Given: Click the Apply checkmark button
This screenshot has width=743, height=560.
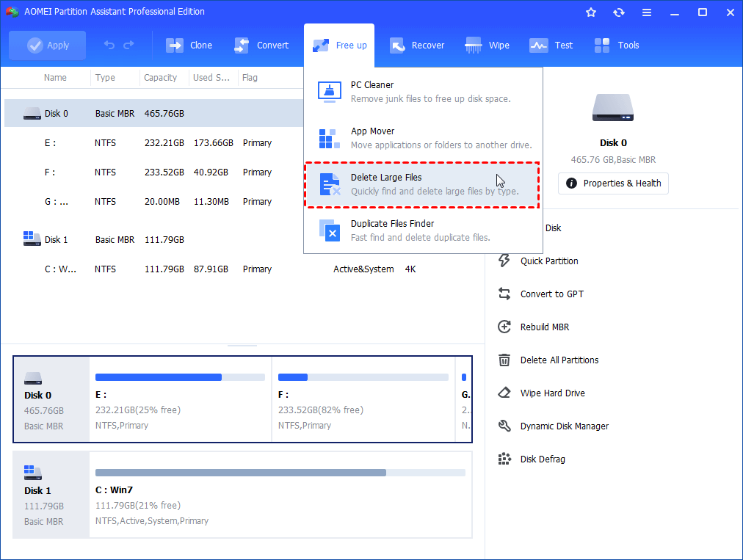Looking at the screenshot, I should (47, 46).
